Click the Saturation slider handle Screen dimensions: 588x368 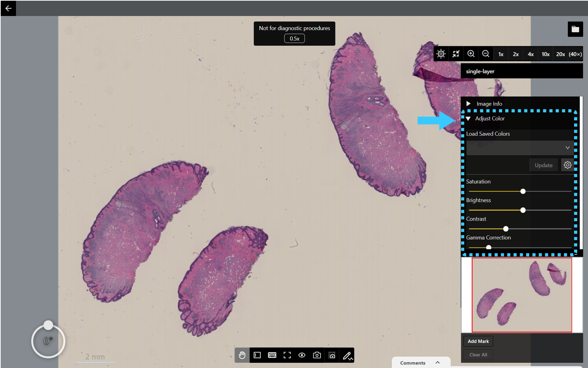tap(523, 191)
